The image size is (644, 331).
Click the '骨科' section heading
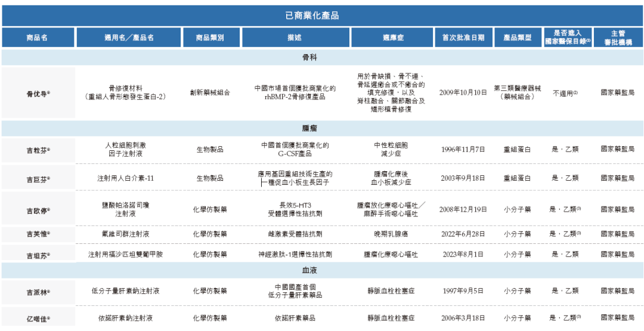311,58
